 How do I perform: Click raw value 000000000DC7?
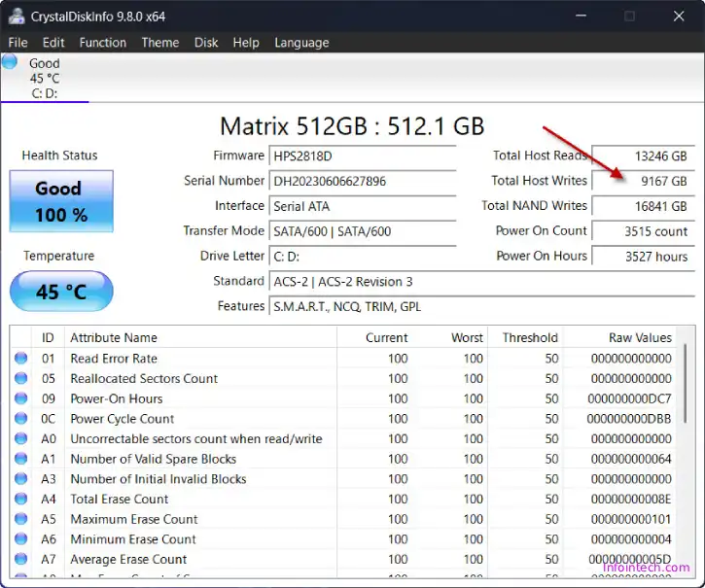(629, 398)
